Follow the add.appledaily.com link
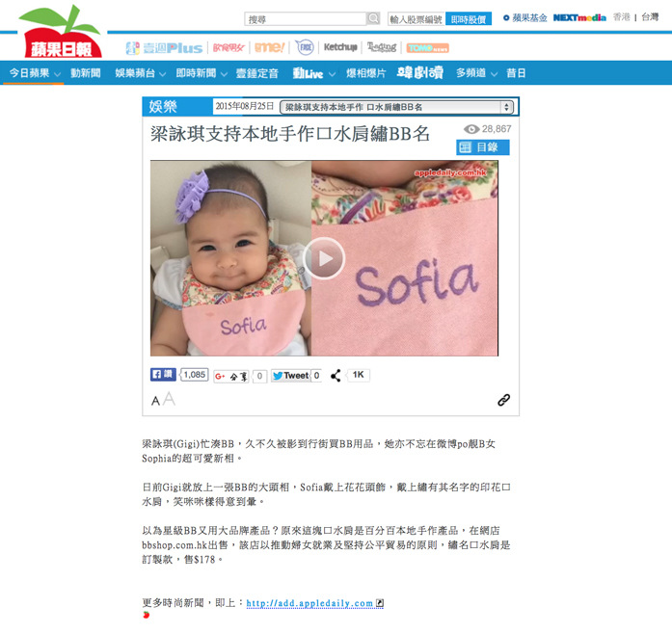The height and width of the screenshot is (633, 672). click(309, 603)
